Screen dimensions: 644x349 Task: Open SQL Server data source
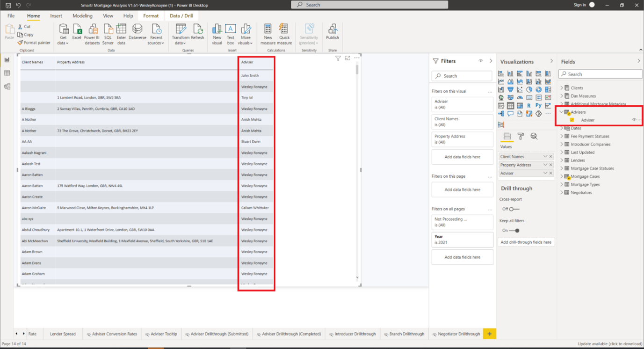point(108,34)
